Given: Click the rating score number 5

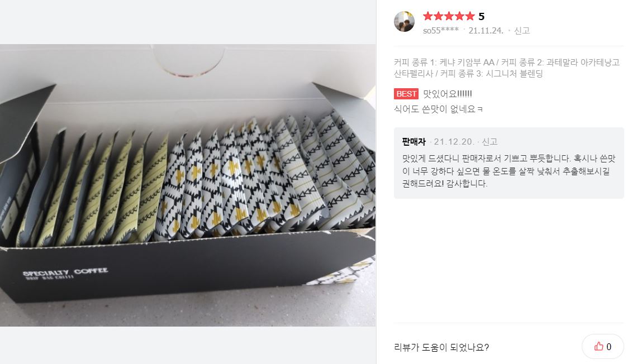Looking at the screenshot, I should coord(482,16).
